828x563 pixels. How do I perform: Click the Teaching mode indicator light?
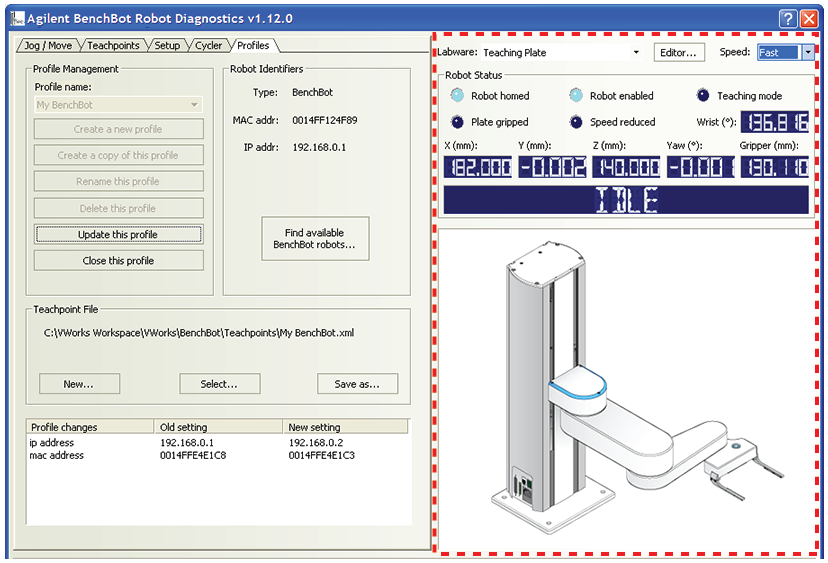[x=703, y=96]
